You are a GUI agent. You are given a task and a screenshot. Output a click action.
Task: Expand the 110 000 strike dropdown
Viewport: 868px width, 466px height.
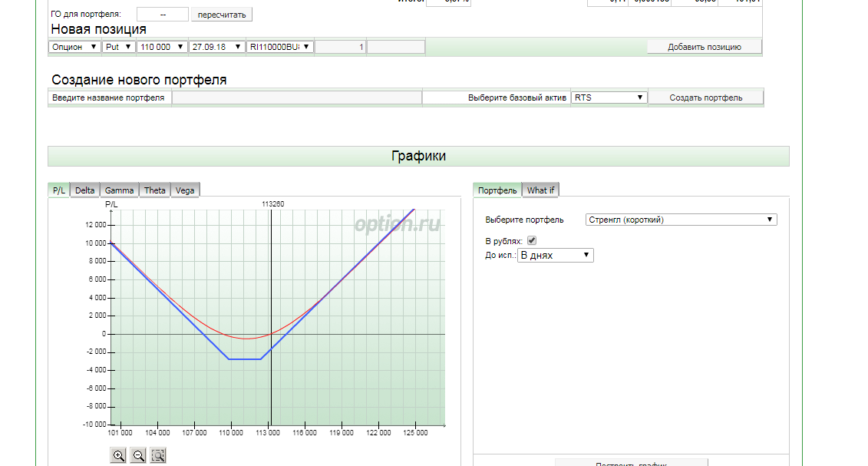tap(162, 47)
